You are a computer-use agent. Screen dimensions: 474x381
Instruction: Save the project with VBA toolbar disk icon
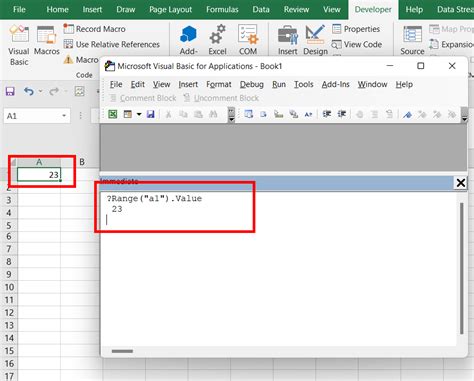point(151,114)
